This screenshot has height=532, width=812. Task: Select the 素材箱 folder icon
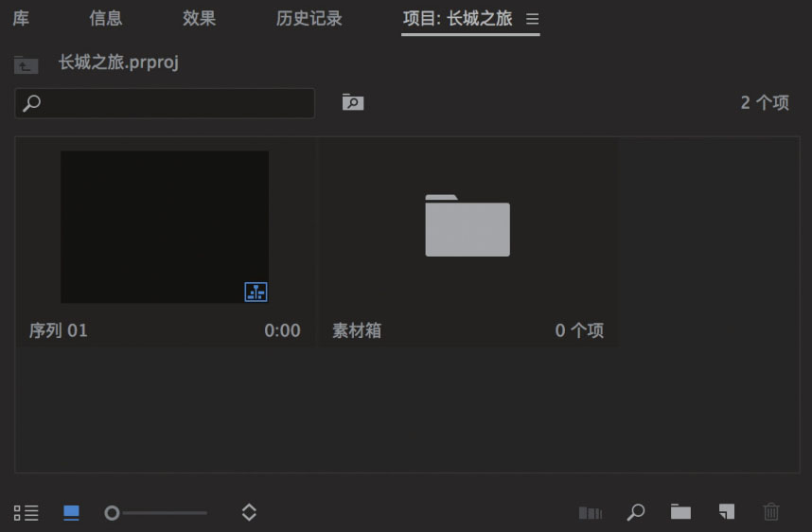pos(468,225)
